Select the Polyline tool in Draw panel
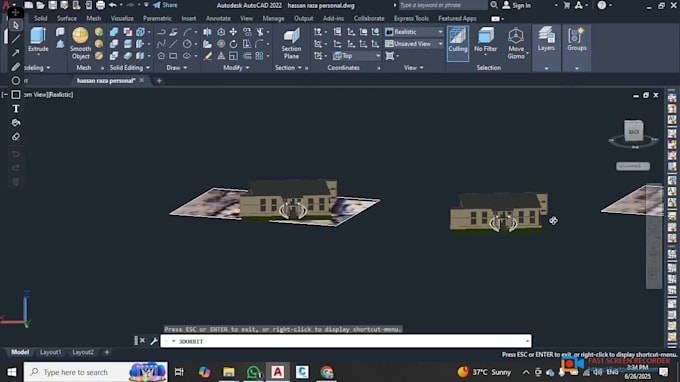This screenshot has height=382, width=680. [x=161, y=32]
